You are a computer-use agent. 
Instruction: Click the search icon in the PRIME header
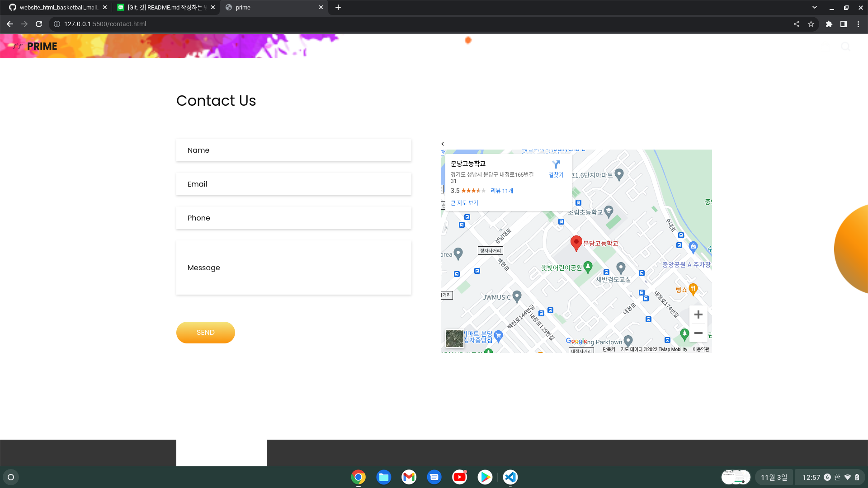[x=845, y=46]
